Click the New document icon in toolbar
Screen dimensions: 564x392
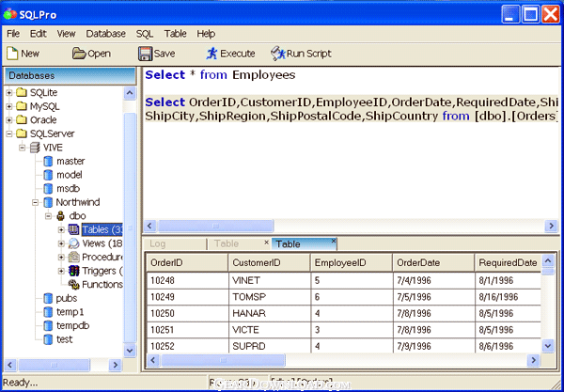12,54
